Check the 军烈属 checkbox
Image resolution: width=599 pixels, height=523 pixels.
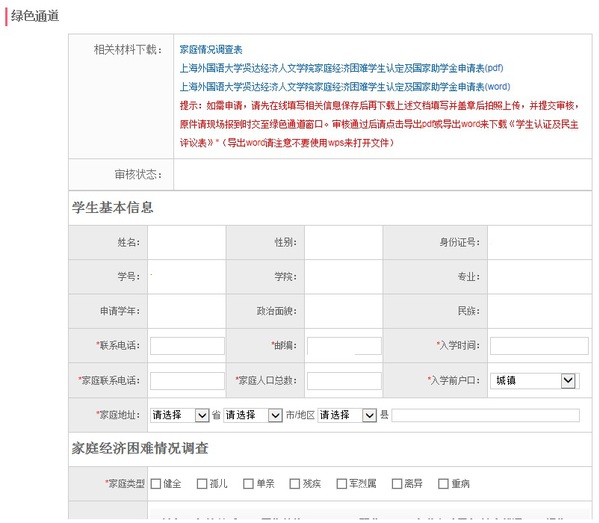[x=341, y=484]
